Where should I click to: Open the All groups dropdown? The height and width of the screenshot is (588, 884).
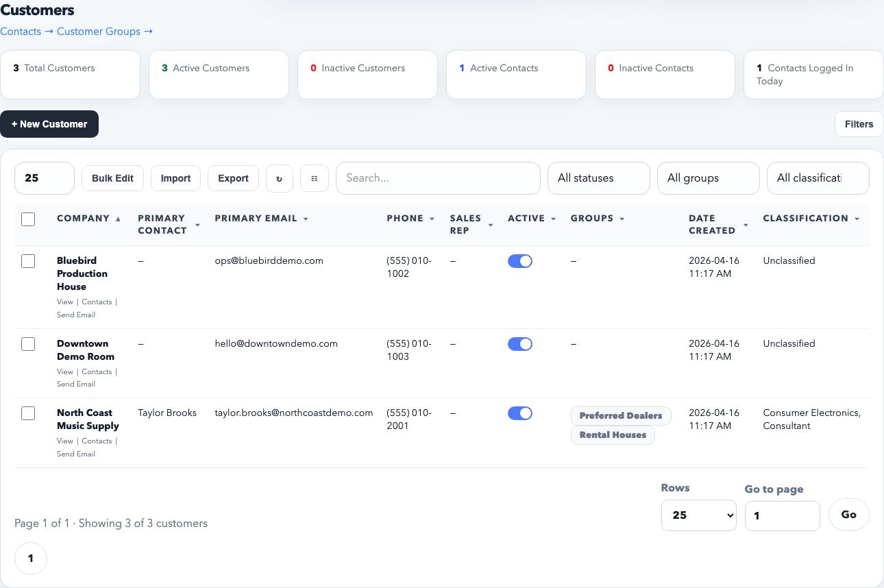tap(709, 178)
